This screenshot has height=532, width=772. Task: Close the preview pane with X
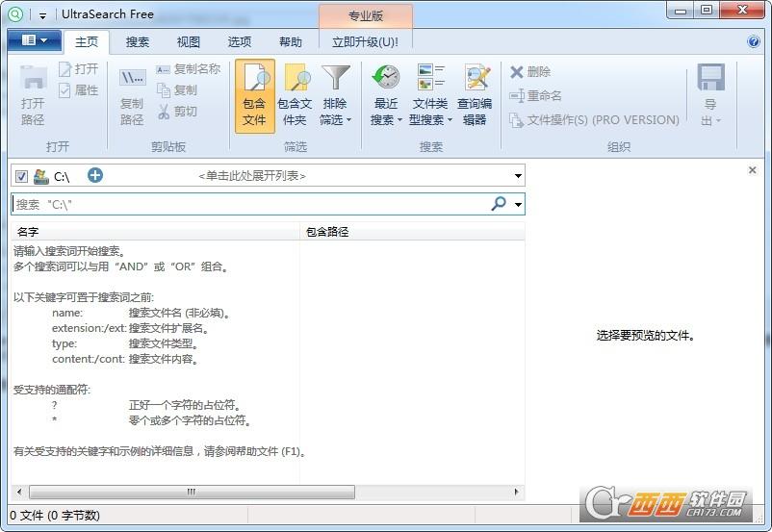click(752, 170)
